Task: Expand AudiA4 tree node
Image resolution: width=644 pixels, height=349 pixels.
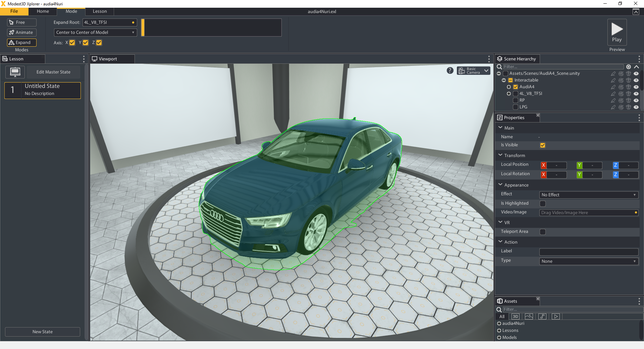Action: (x=509, y=87)
